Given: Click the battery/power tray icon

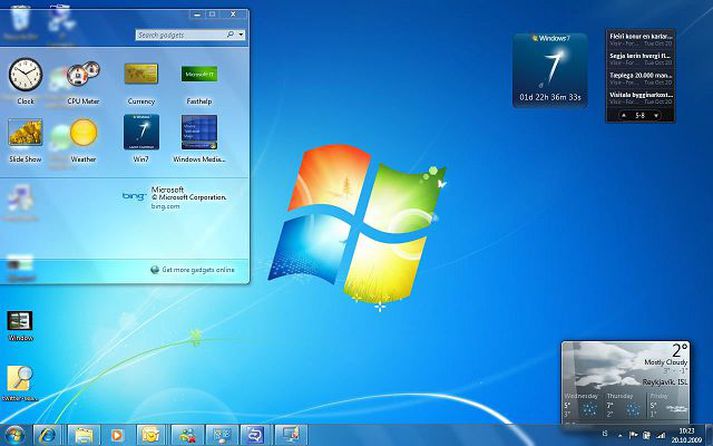Looking at the screenshot, I should (x=647, y=435).
